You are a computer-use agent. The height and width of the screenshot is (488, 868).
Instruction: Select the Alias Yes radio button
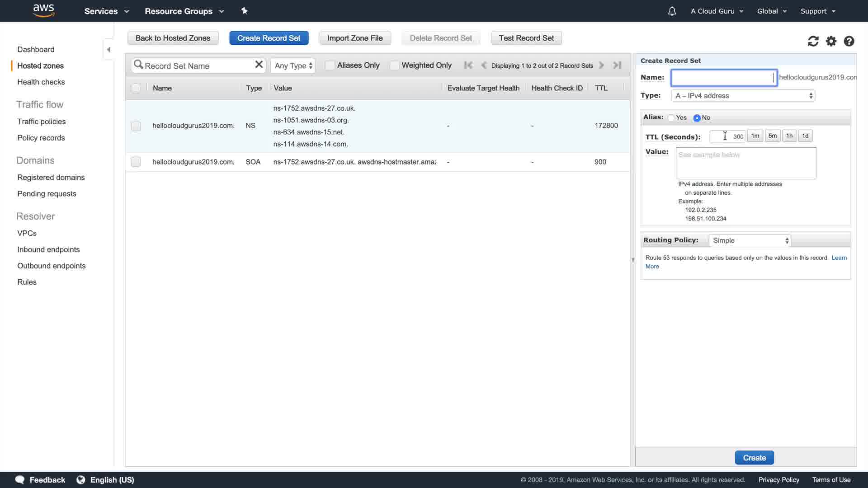(671, 118)
